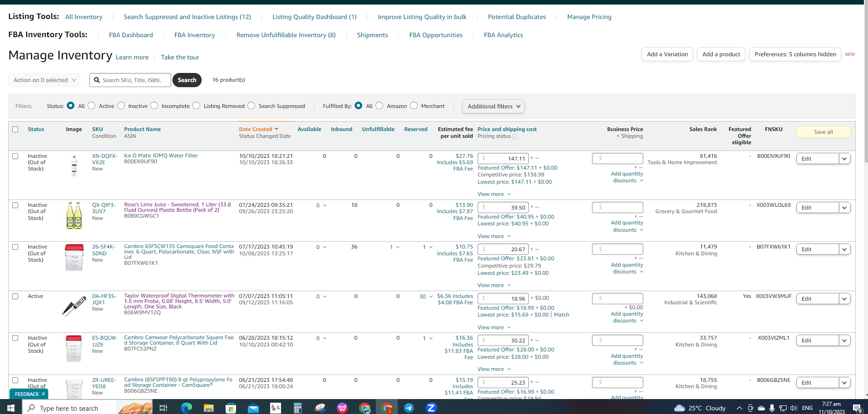Select Active status filter radio

click(92, 106)
